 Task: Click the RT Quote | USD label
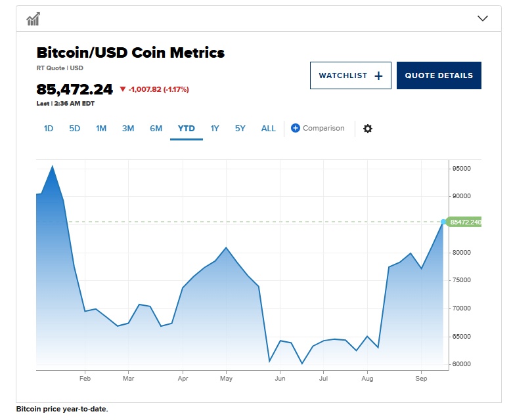click(60, 68)
